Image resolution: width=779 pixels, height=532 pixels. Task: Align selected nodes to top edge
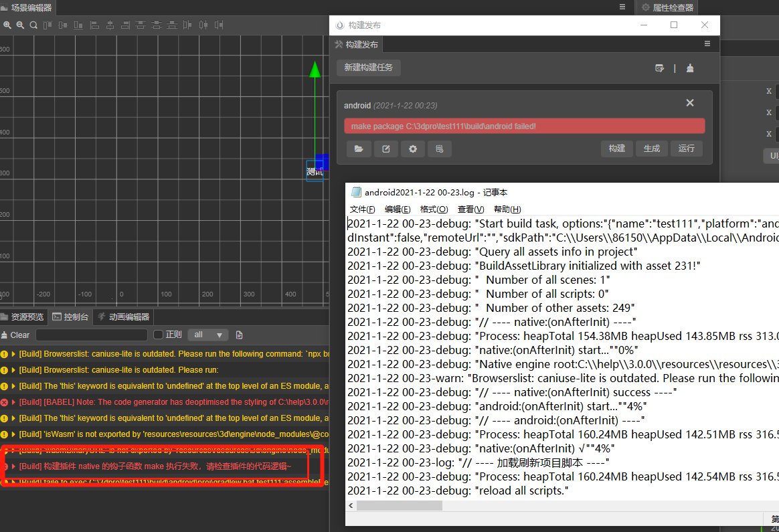(48, 25)
